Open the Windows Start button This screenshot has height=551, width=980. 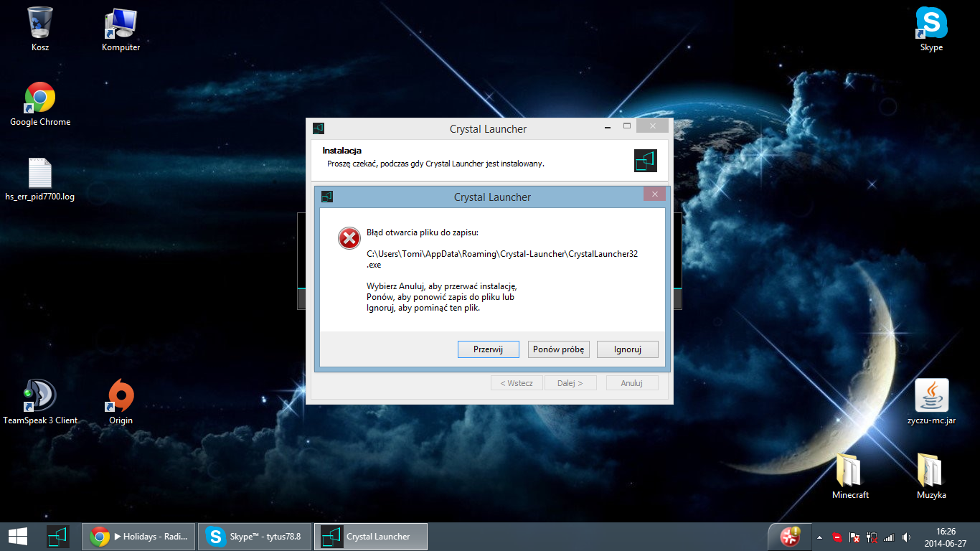[18, 536]
